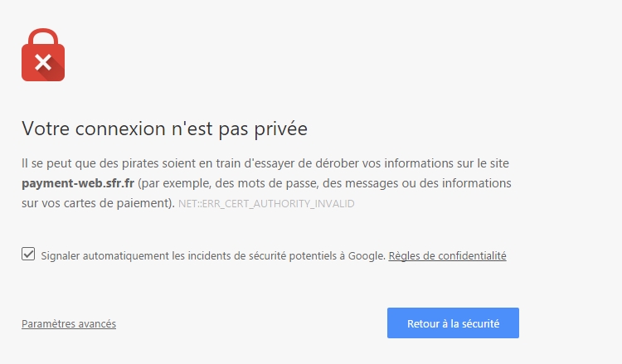Click the red broken padlock warning icon
Viewport: 622px width, 364px height.
(43, 55)
